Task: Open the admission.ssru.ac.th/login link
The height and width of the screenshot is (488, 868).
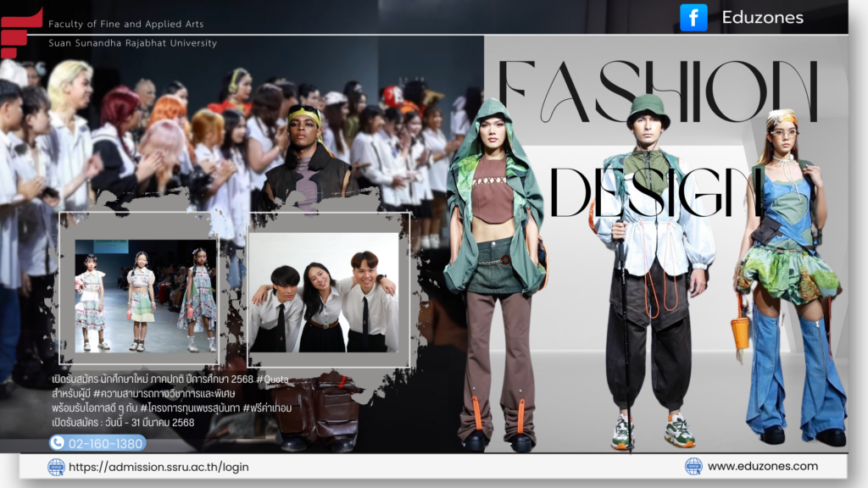Action: (x=159, y=467)
